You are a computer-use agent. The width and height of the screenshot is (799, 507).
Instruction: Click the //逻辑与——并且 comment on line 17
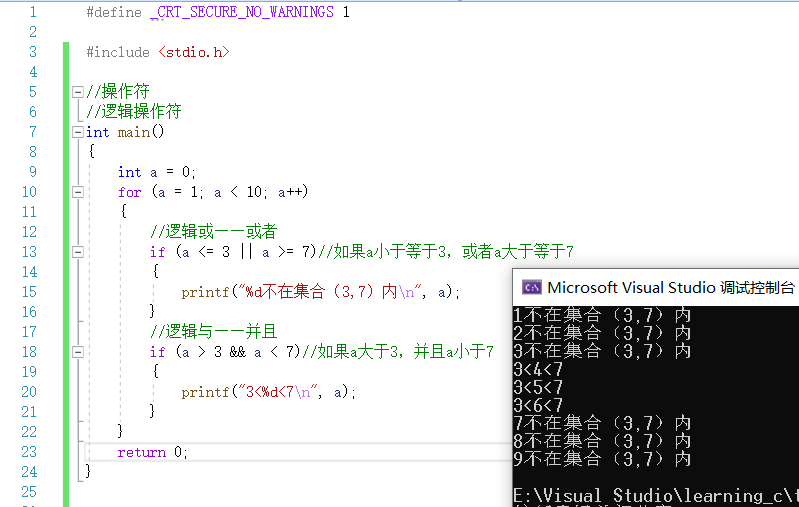(214, 332)
